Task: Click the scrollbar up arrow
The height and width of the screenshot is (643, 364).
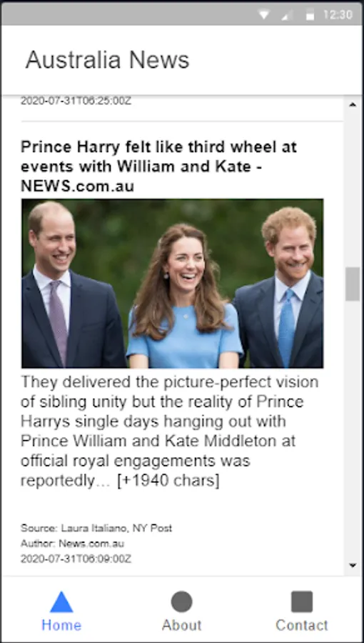Action: pyautogui.click(x=353, y=105)
